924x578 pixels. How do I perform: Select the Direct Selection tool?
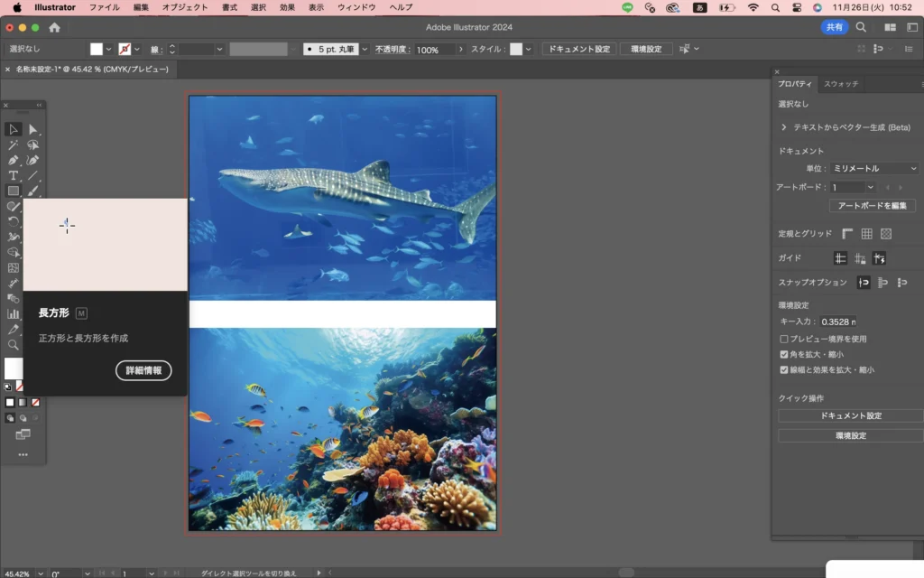pyautogui.click(x=33, y=129)
